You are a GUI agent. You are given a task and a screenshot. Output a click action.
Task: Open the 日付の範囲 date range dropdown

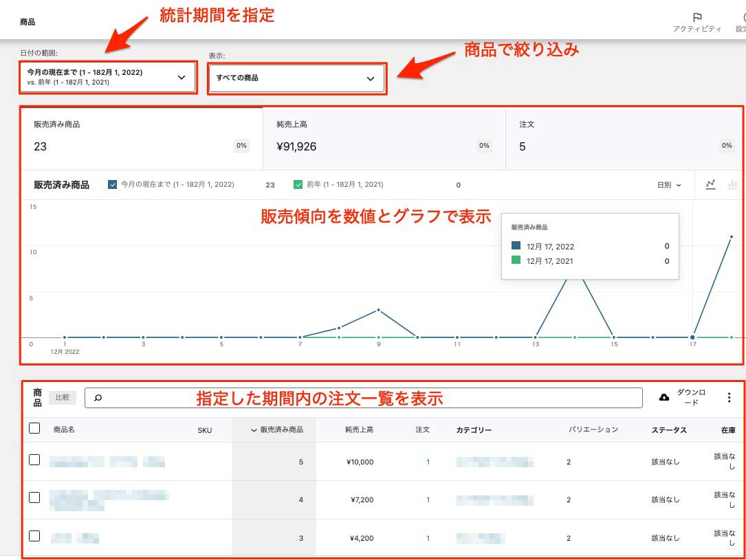coord(106,77)
